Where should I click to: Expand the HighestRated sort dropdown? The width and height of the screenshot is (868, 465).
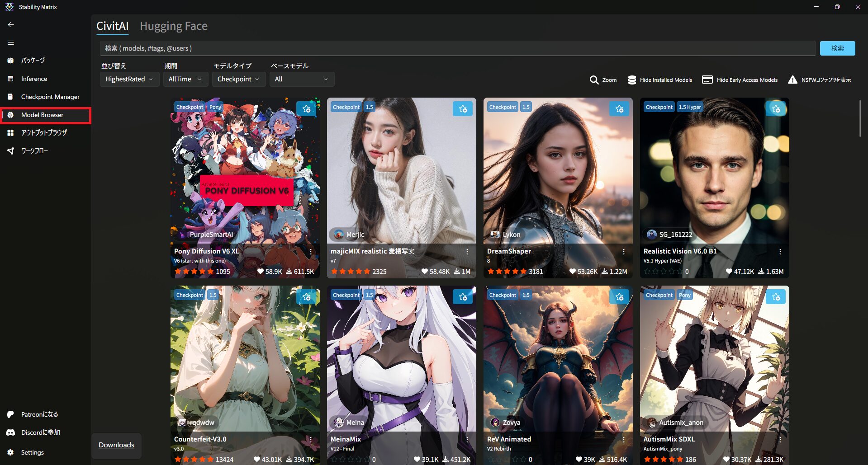pyautogui.click(x=129, y=79)
